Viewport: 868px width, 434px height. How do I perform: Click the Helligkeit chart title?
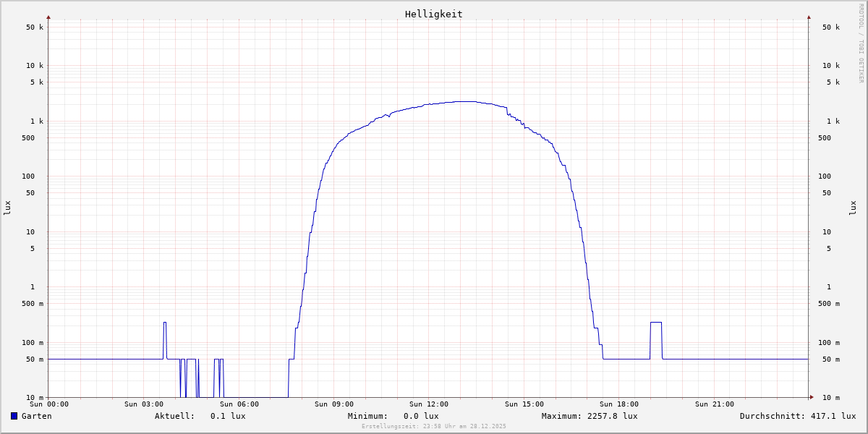point(433,14)
